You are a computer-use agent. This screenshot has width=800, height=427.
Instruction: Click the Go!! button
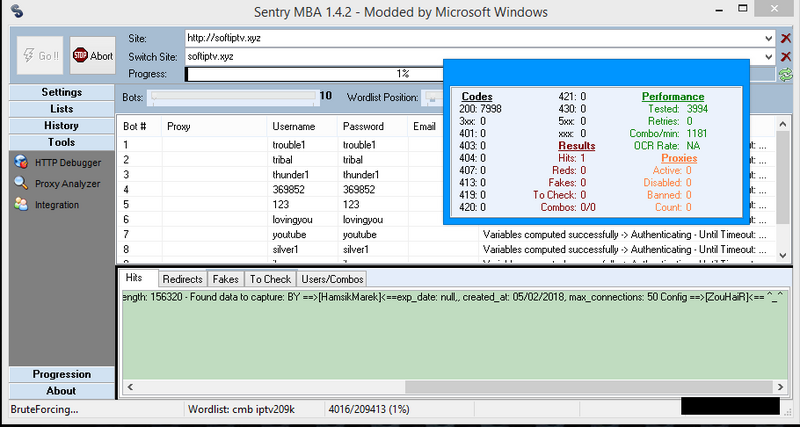tap(40, 56)
